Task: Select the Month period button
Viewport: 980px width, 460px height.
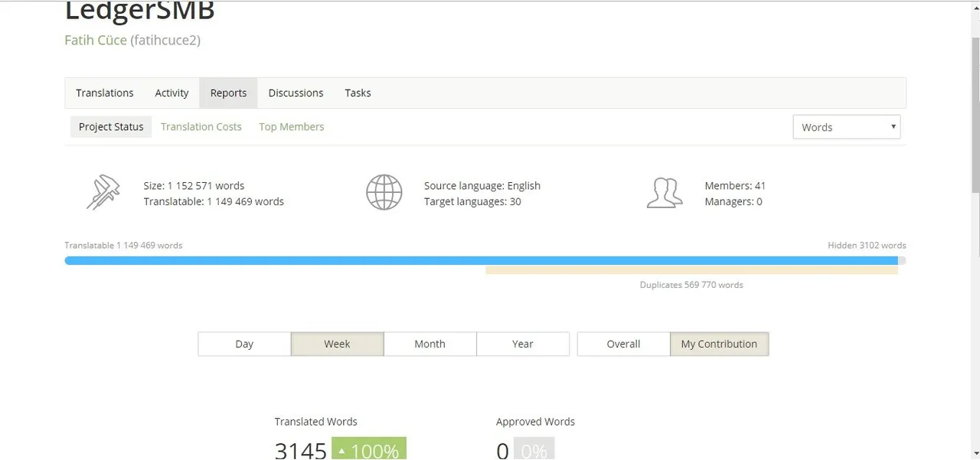Action: [x=430, y=344]
